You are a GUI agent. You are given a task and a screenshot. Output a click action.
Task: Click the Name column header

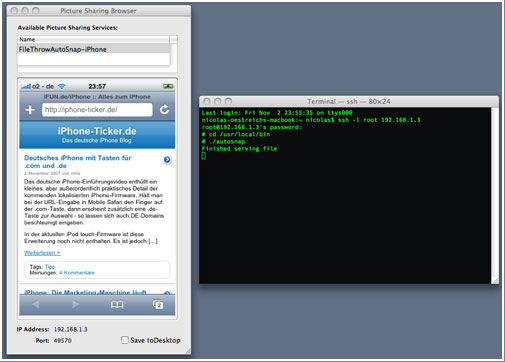click(93, 39)
